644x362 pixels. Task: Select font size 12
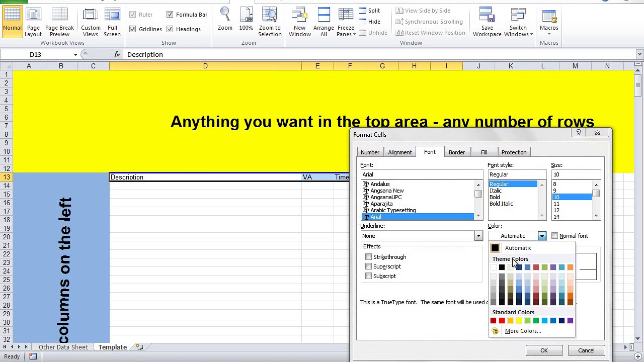556,210
